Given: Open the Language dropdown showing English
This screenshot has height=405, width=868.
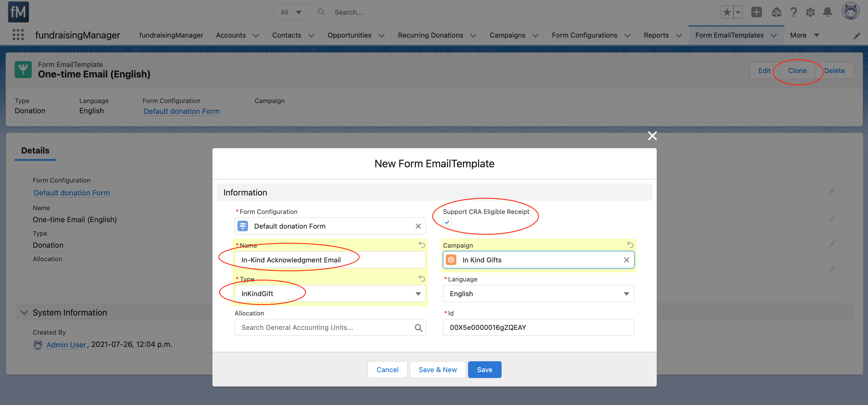Looking at the screenshot, I should (x=538, y=293).
